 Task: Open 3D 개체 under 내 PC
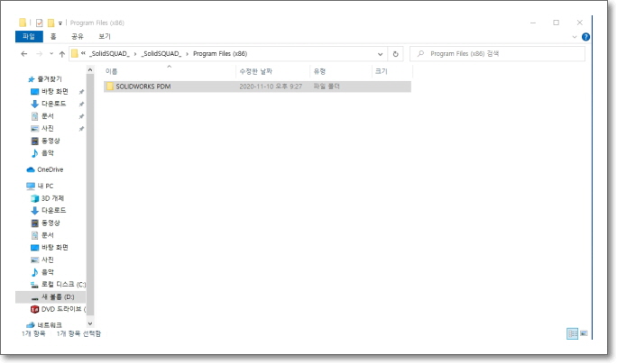pos(52,198)
